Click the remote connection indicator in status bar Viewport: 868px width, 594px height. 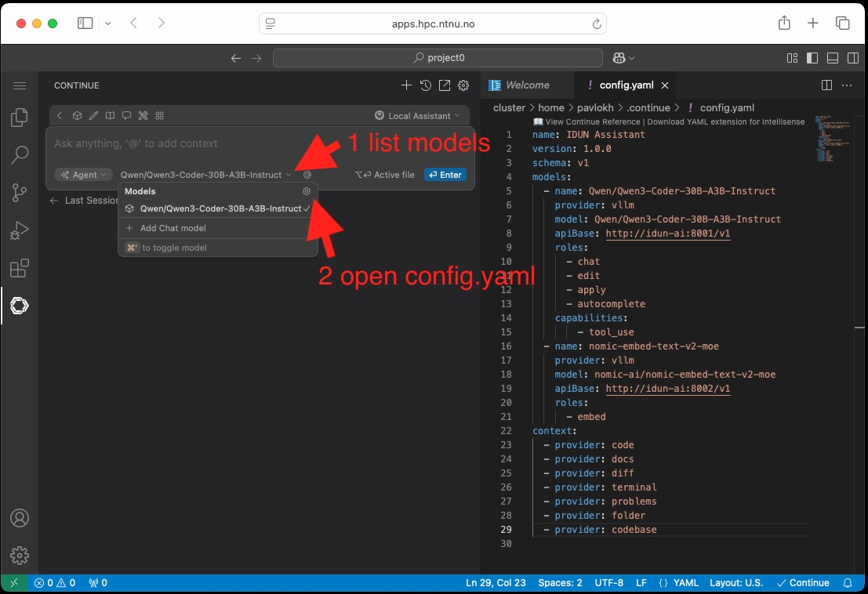click(x=14, y=583)
